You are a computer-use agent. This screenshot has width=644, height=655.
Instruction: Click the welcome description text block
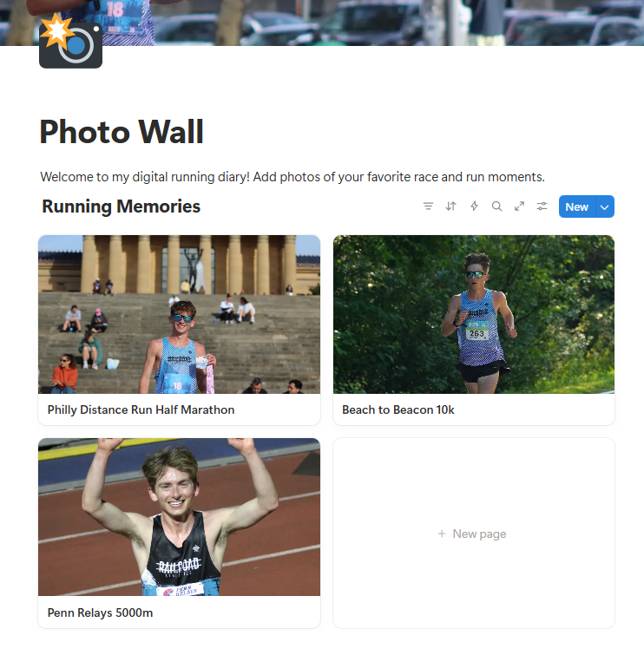[292, 177]
